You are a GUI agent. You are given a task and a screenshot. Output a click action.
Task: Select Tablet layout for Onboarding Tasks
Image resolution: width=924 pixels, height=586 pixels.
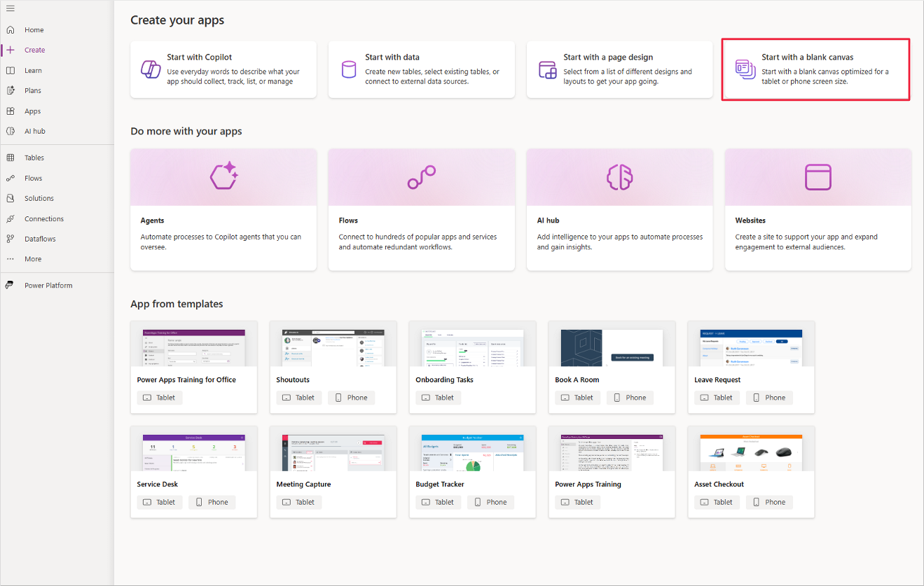point(439,398)
